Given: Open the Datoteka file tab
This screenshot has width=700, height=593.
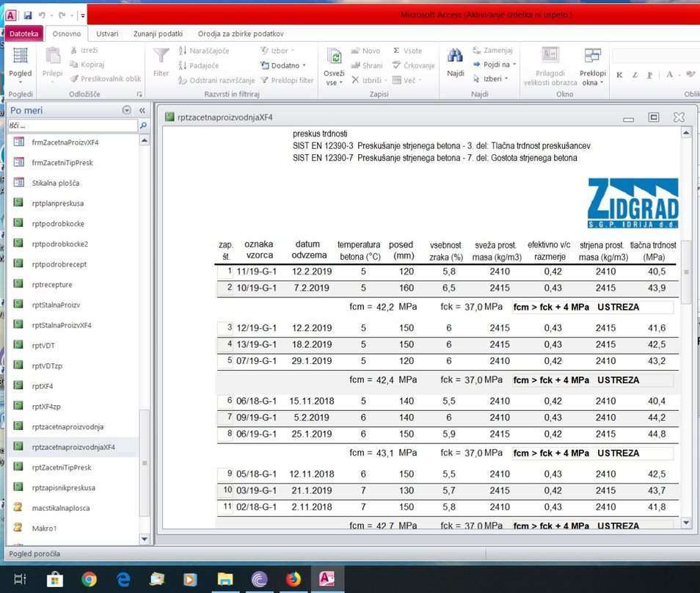Looking at the screenshot, I should pos(23,34).
